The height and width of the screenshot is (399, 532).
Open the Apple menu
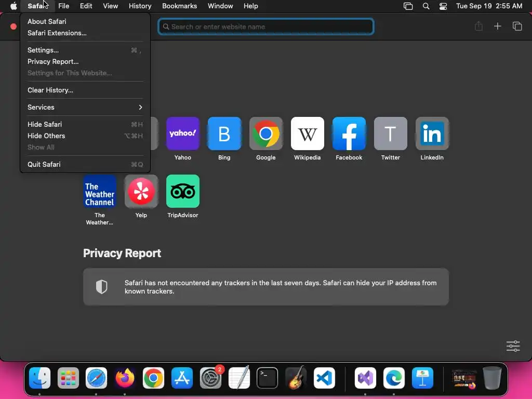(x=14, y=6)
